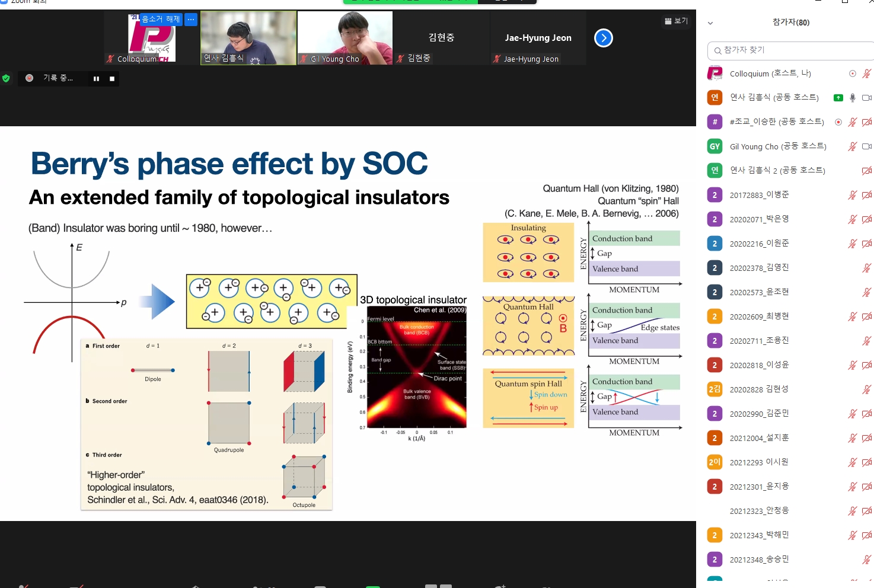The width and height of the screenshot is (874, 588).
Task: Click the Colloquium logo avatar in participant list
Action: point(715,73)
